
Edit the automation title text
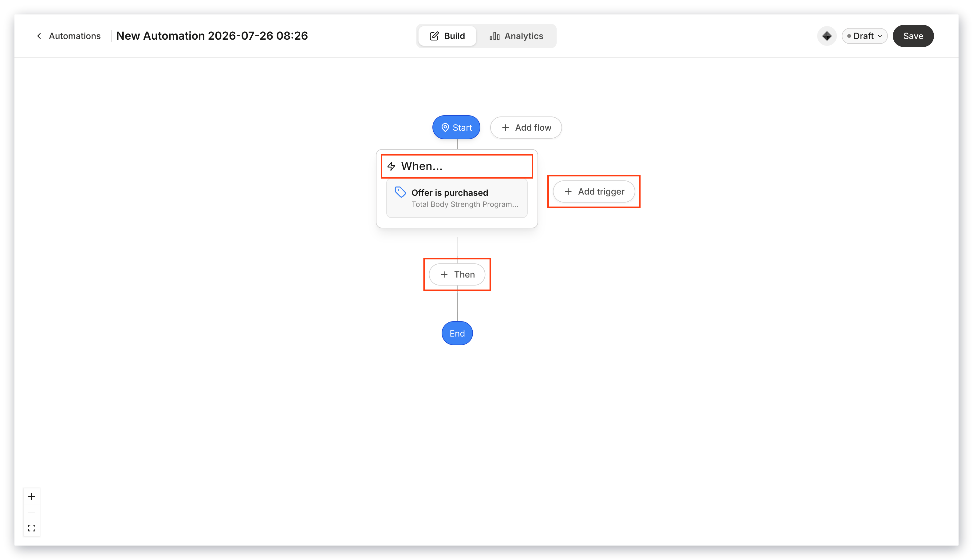click(212, 36)
